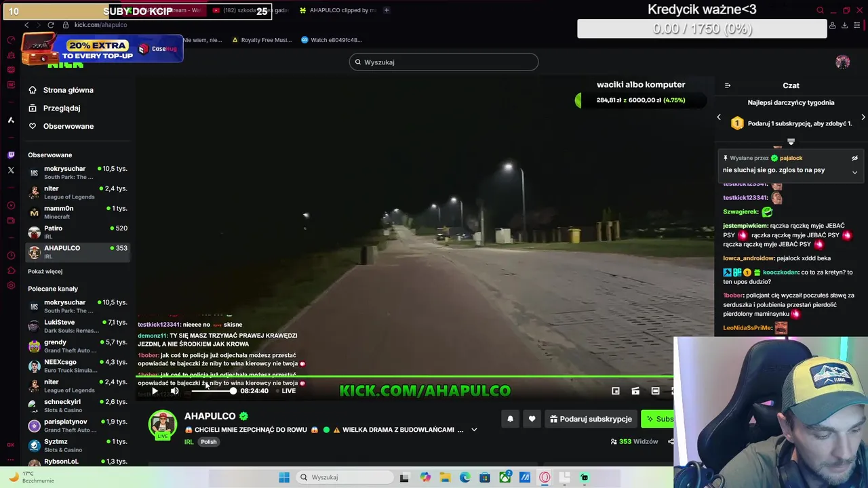This screenshot has width=868, height=488.
Task: Play the AHAPULCO stream video
Action: 155,391
